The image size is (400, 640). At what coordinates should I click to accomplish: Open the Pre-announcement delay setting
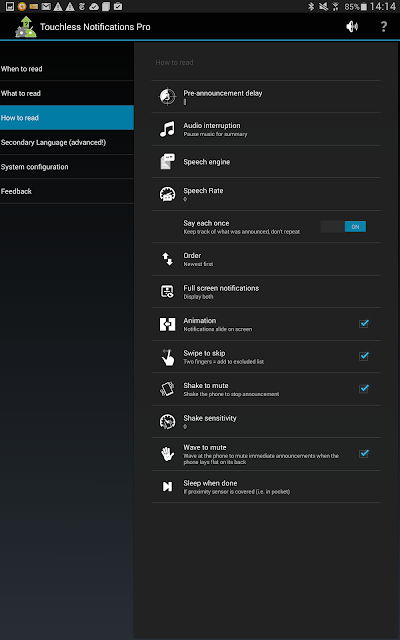[266, 97]
